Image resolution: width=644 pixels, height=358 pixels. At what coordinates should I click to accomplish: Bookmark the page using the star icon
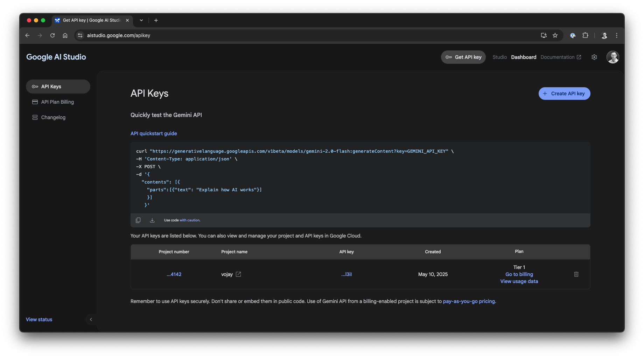pyautogui.click(x=555, y=35)
